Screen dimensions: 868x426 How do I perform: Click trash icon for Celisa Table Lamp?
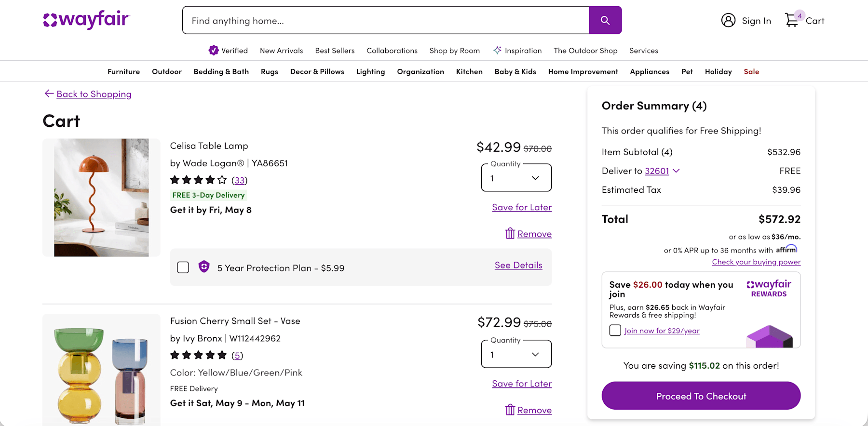pyautogui.click(x=510, y=234)
